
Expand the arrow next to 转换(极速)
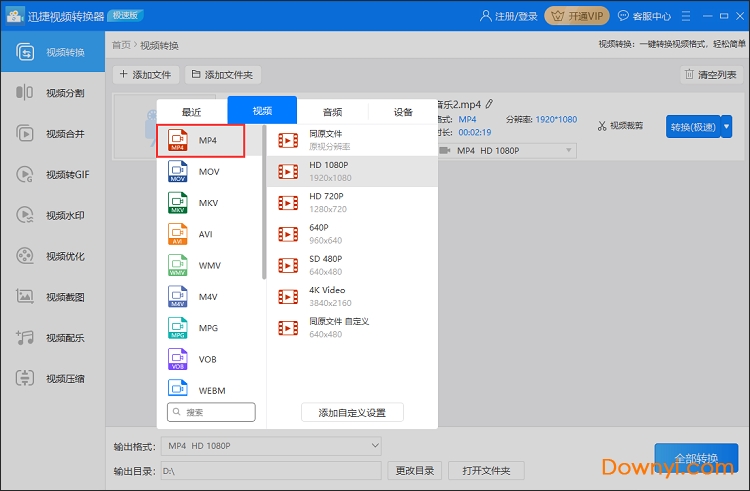pos(727,127)
